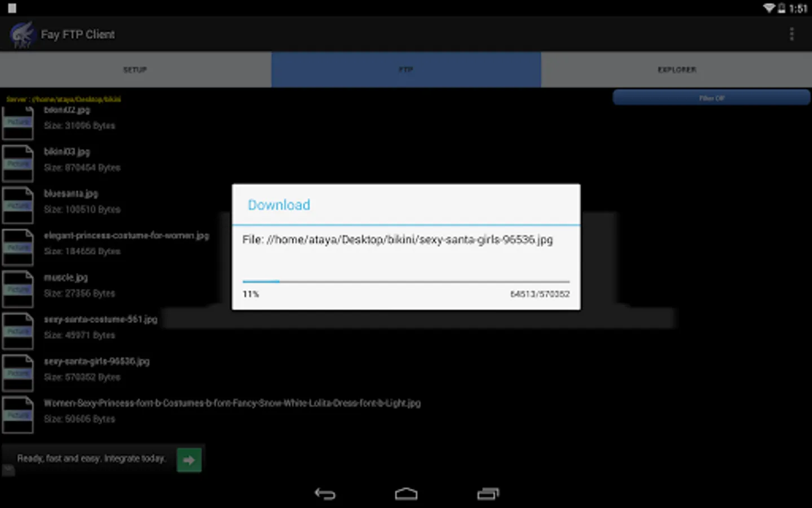
Task: Select the picture icon for bluesanta.jpg
Action: pyautogui.click(x=18, y=205)
